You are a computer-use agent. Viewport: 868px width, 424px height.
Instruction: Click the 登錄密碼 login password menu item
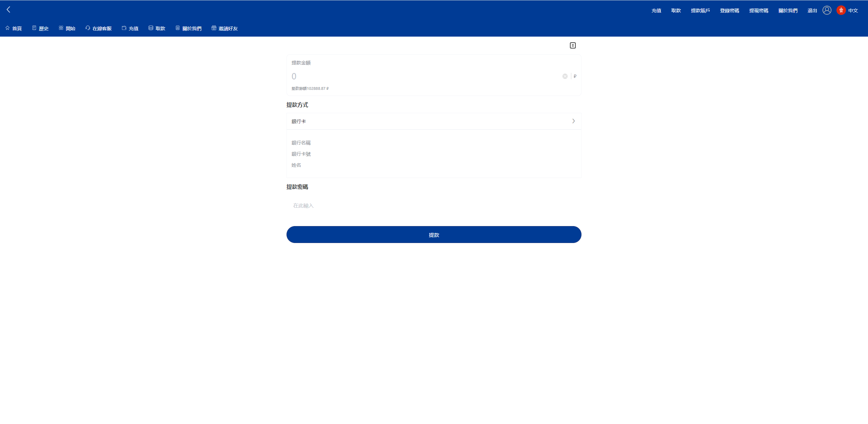730,9
